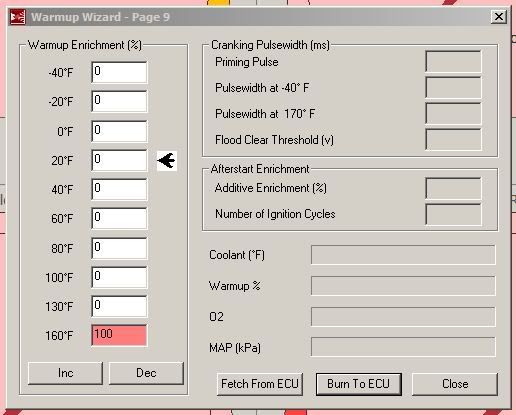The width and height of the screenshot is (516, 415).
Task: Select the -20°F warmup enrichment field
Action: tap(119, 101)
